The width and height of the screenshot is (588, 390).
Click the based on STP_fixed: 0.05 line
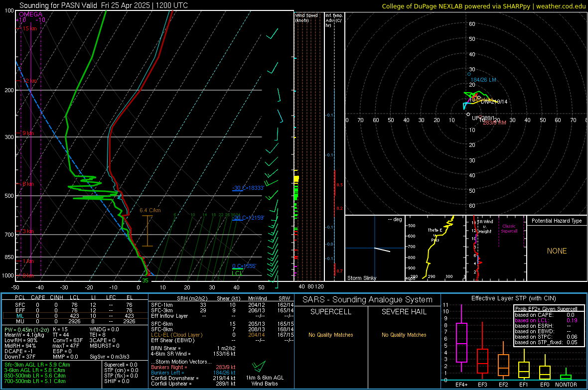click(x=546, y=342)
